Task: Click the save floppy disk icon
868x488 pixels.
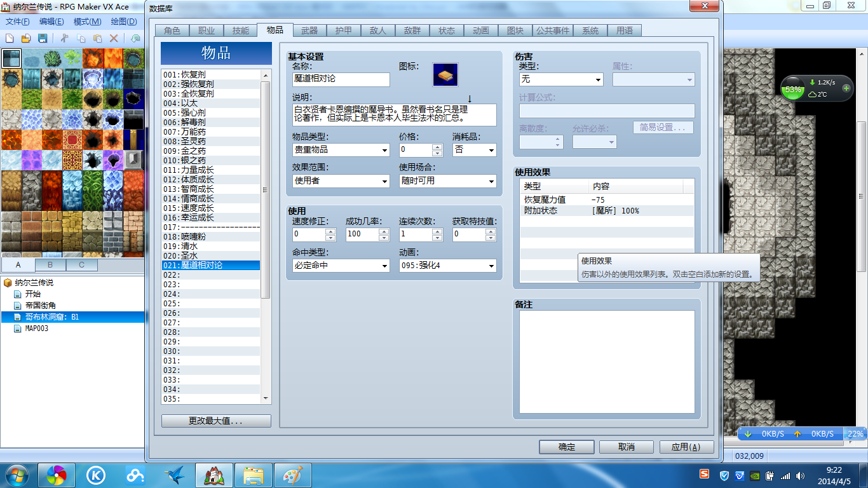Action: pyautogui.click(x=43, y=38)
